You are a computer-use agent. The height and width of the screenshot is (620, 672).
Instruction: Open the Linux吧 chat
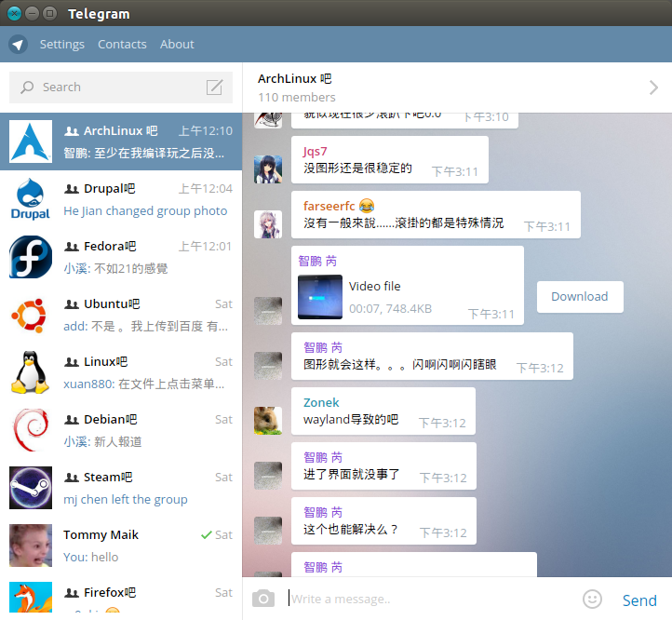pyautogui.click(x=121, y=372)
